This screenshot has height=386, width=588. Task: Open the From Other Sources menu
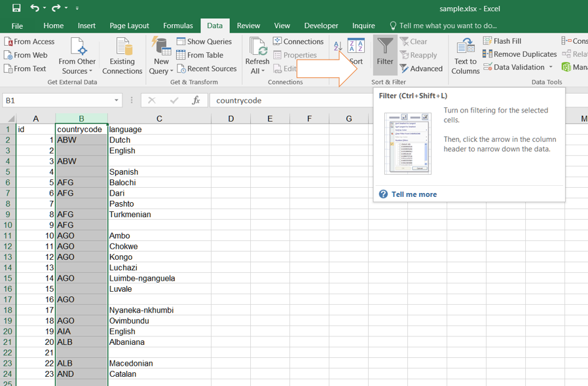tap(77, 55)
